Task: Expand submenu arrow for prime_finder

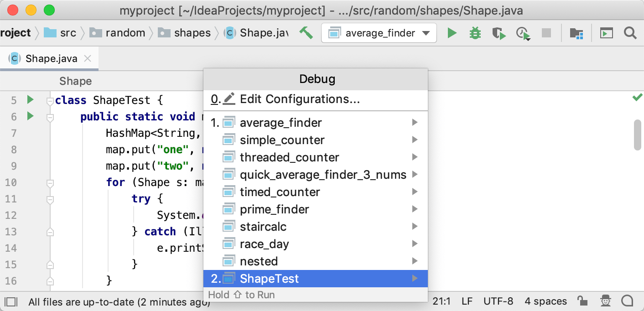Action: (415, 209)
